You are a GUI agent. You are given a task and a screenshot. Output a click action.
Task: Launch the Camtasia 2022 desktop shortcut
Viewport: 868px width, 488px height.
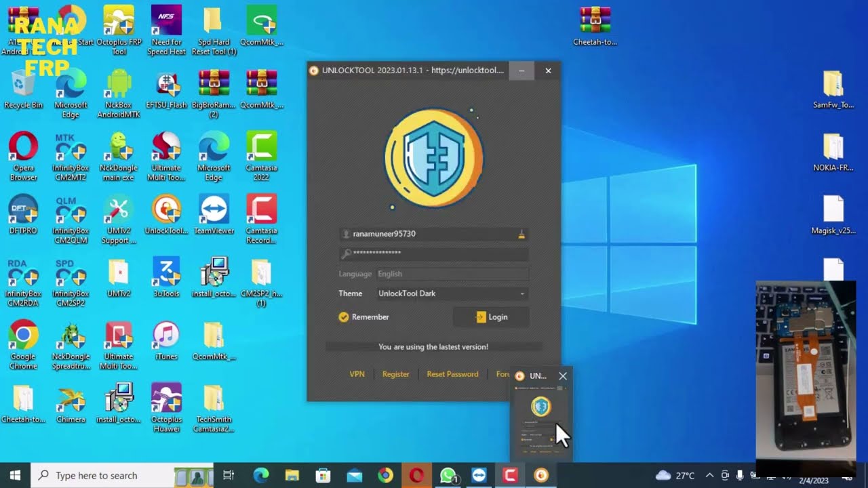click(261, 157)
